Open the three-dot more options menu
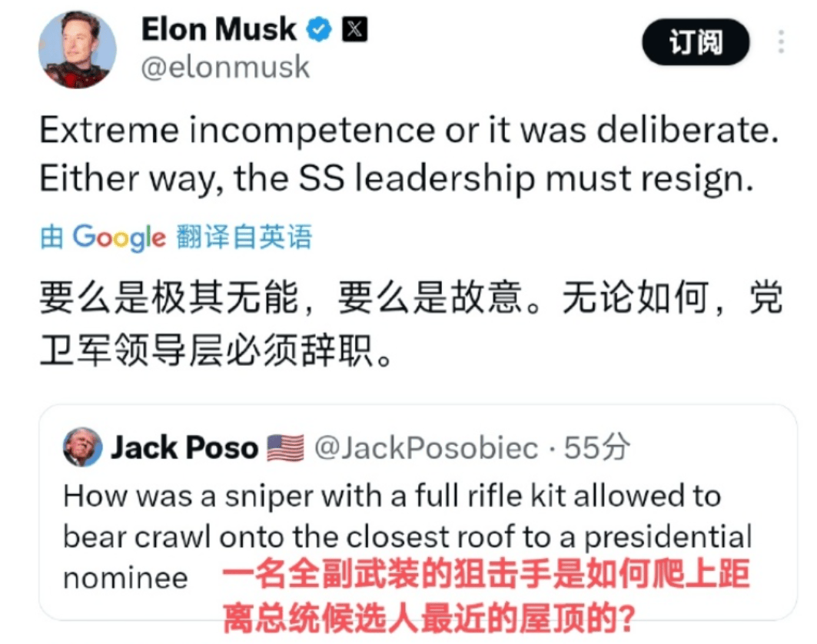 [x=782, y=41]
